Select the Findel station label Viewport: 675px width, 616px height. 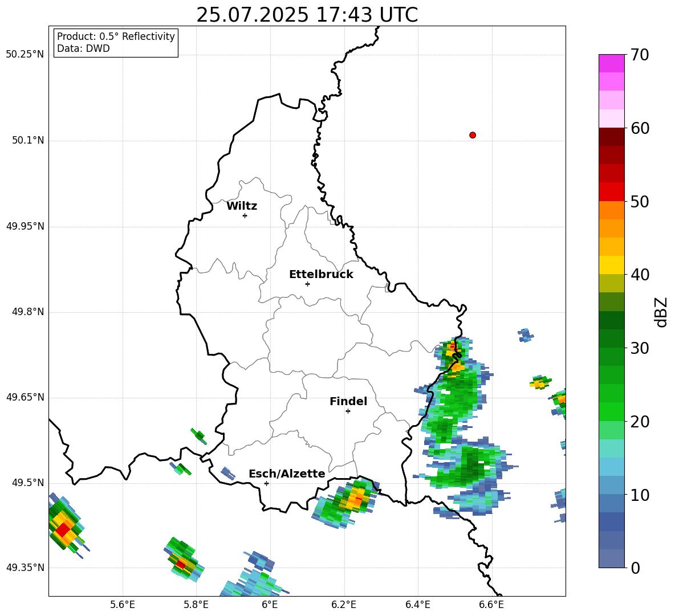tap(348, 401)
